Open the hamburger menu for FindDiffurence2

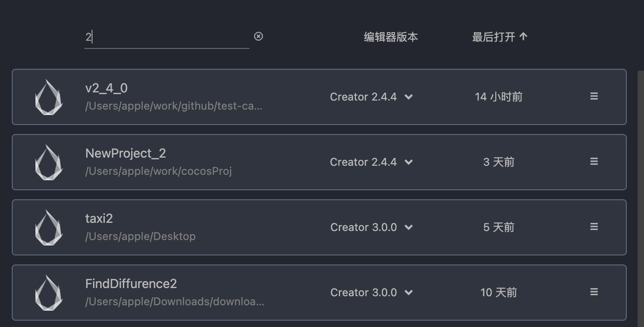[x=594, y=292]
